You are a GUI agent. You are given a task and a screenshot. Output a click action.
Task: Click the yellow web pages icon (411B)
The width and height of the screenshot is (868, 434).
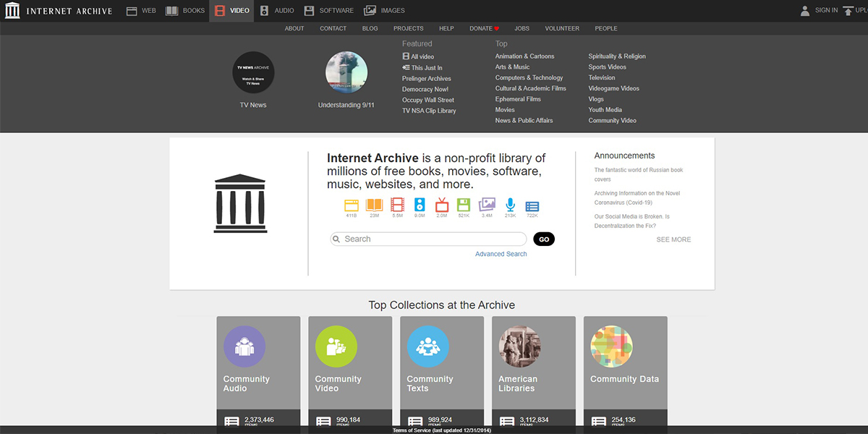pos(352,205)
